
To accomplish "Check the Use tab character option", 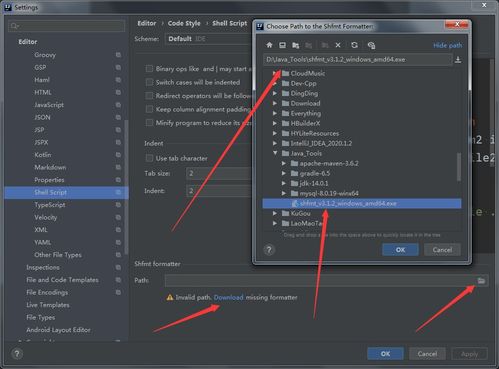I will click(149, 158).
